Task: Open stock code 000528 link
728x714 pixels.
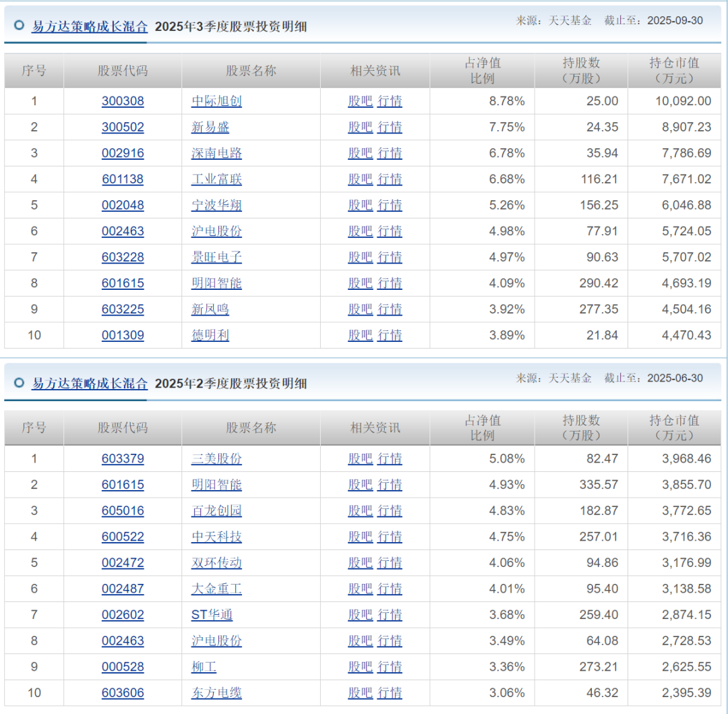Action: (x=123, y=667)
